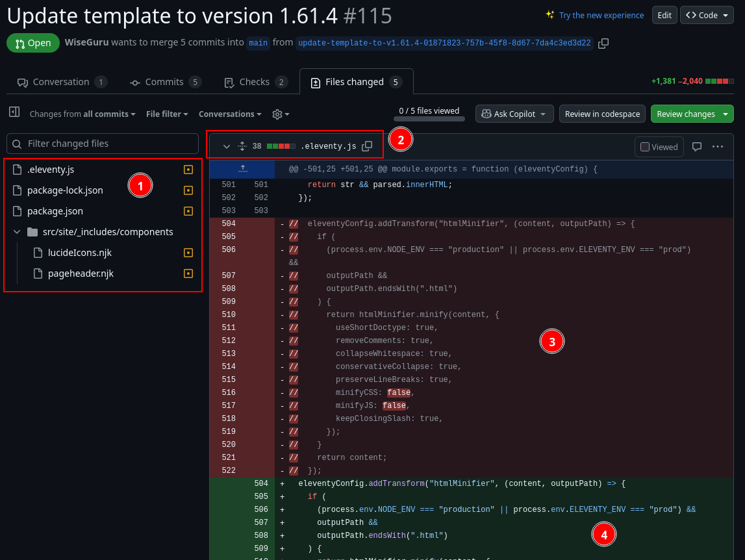Expand the diff upward at hunk header
The height and width of the screenshot is (560, 745).
(x=242, y=169)
